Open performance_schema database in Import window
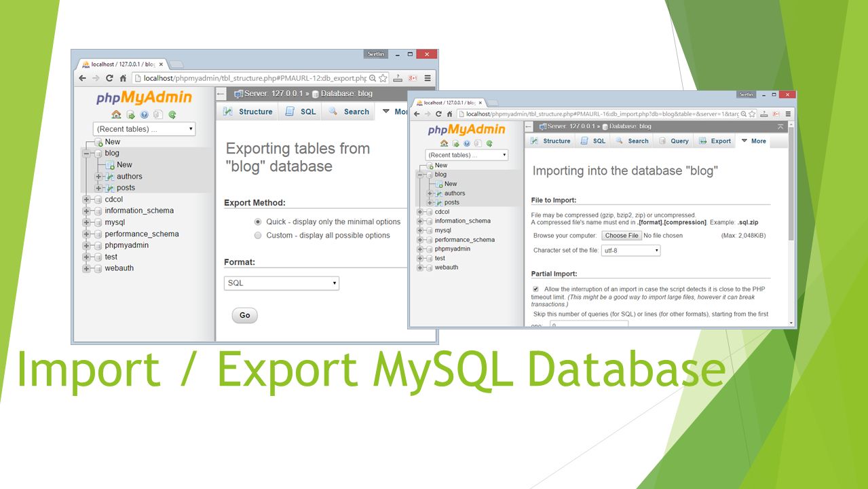868x489 pixels. click(x=465, y=240)
